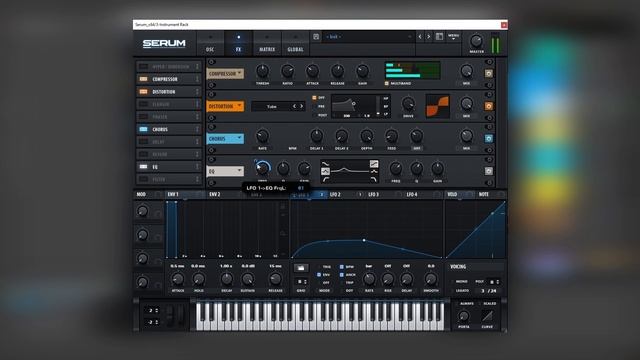Select the distortion filter Pre option
This screenshot has height=360, width=640.
click(x=314, y=107)
